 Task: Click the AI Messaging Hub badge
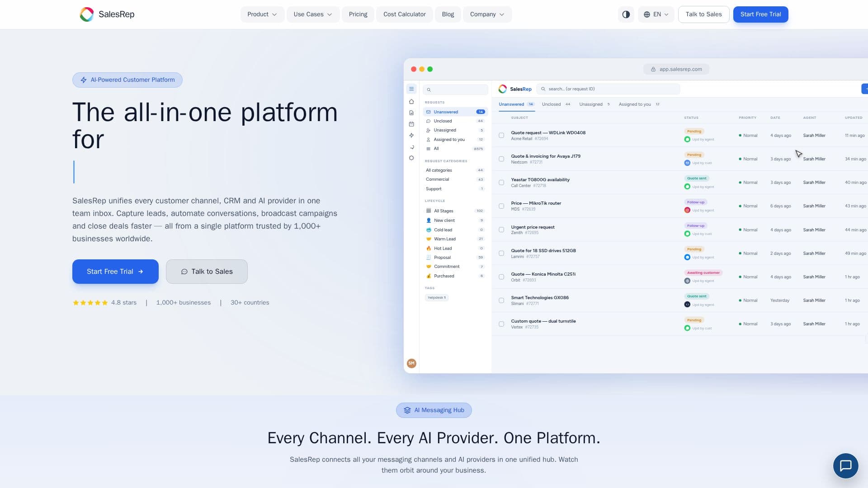(x=434, y=410)
